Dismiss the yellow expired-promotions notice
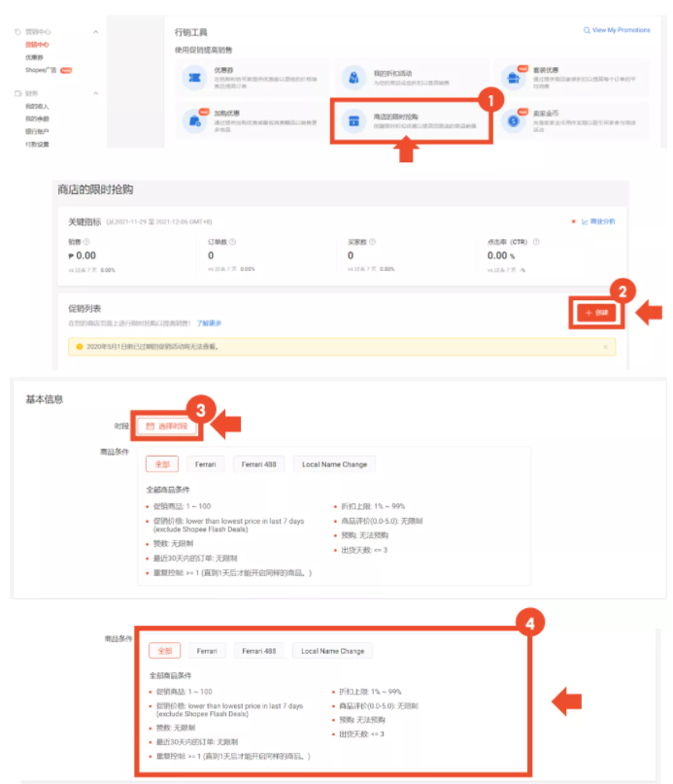 pyautogui.click(x=605, y=347)
